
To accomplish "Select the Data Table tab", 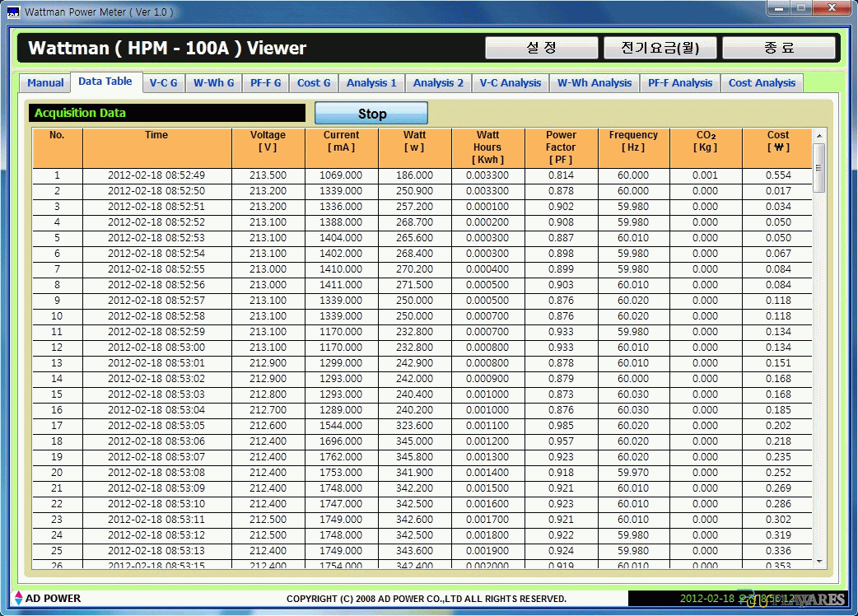I will tap(105, 82).
